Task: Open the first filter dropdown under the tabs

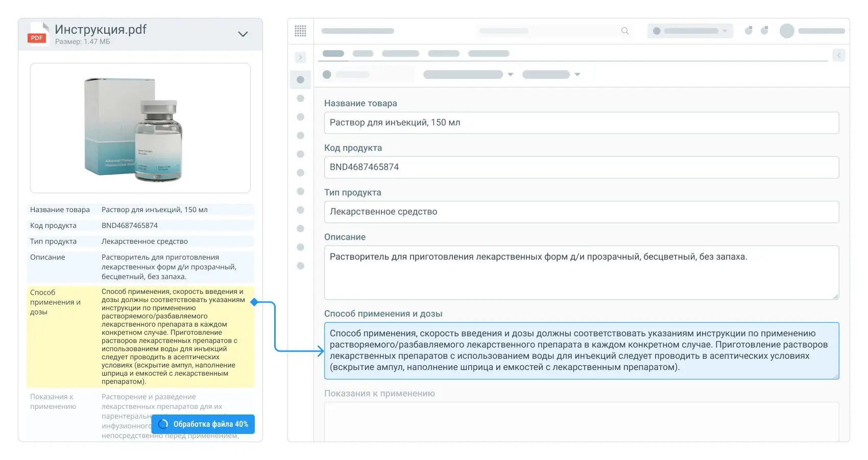Action: tap(468, 74)
